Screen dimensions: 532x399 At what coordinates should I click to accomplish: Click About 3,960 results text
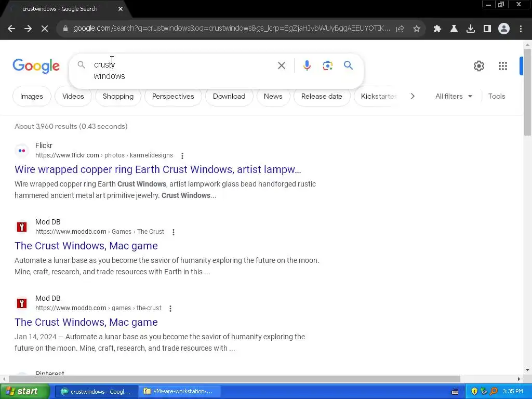71,126
